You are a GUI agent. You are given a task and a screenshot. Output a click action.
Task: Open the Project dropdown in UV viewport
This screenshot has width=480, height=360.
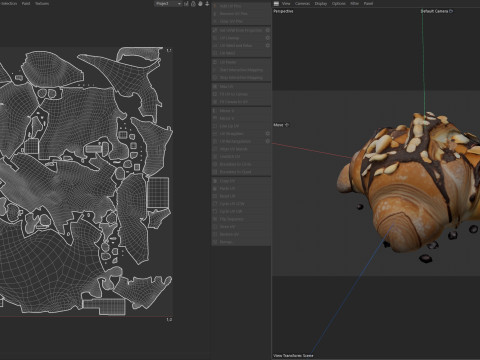tap(168, 4)
